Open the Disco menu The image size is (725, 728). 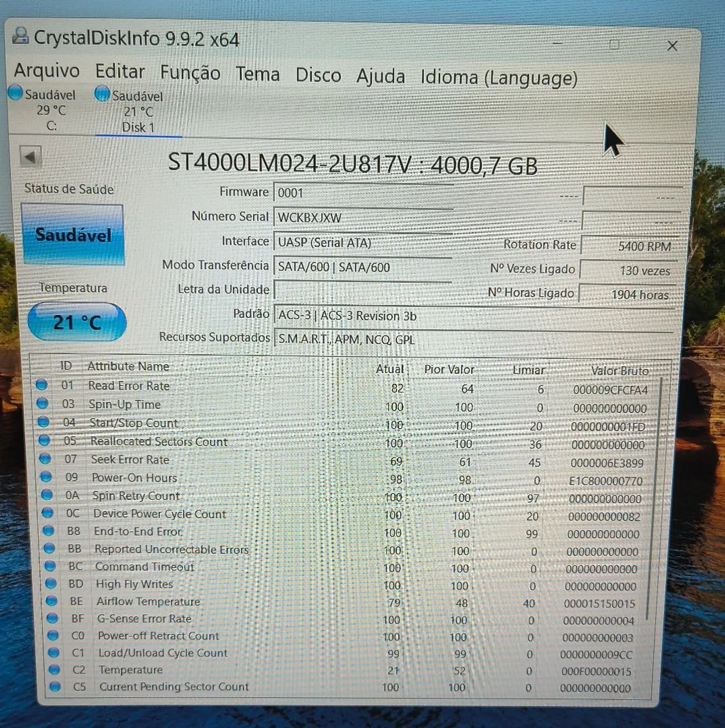click(318, 75)
